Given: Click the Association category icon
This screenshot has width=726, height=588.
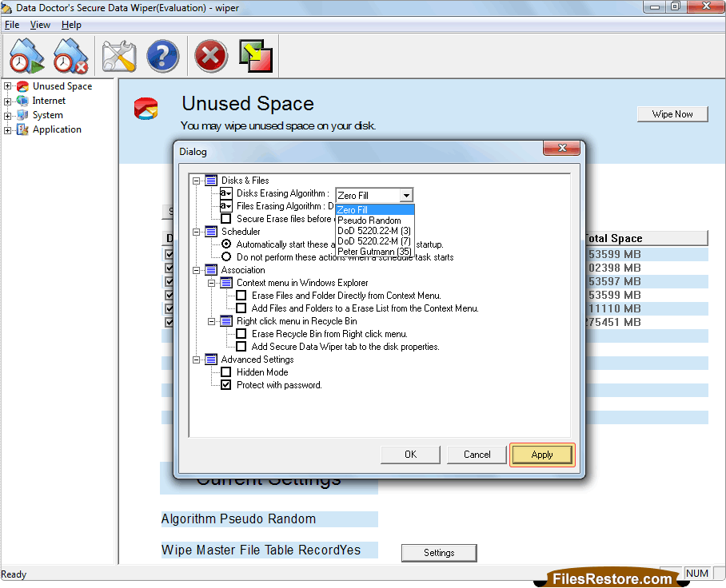Looking at the screenshot, I should point(211,270).
